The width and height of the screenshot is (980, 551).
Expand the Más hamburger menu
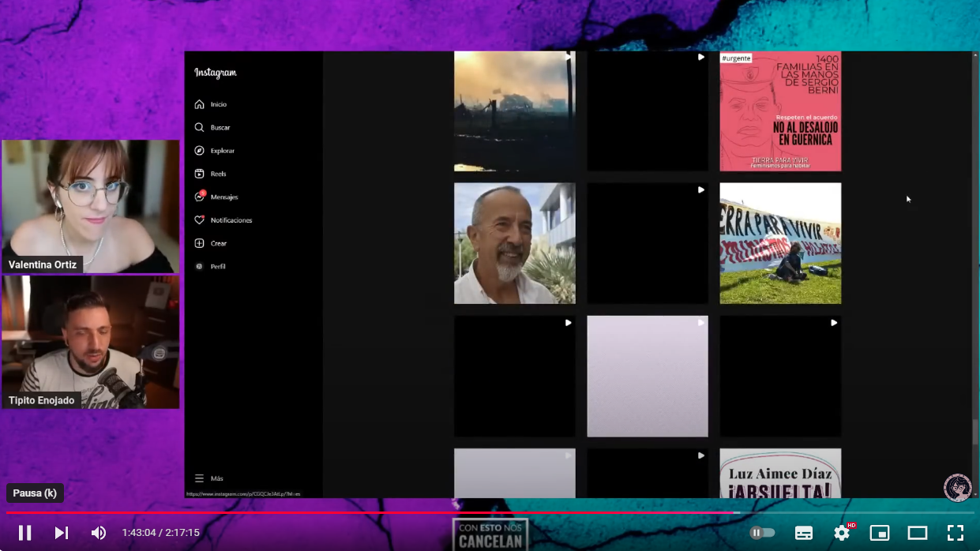[209, 478]
